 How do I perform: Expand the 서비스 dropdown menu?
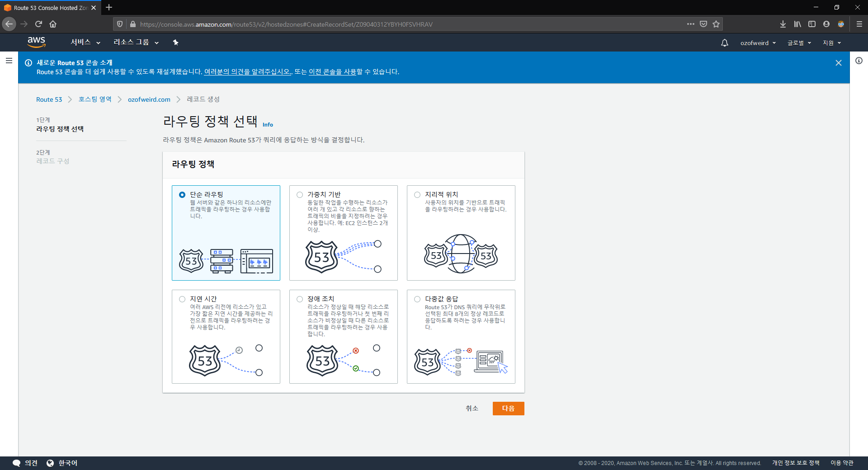point(85,42)
